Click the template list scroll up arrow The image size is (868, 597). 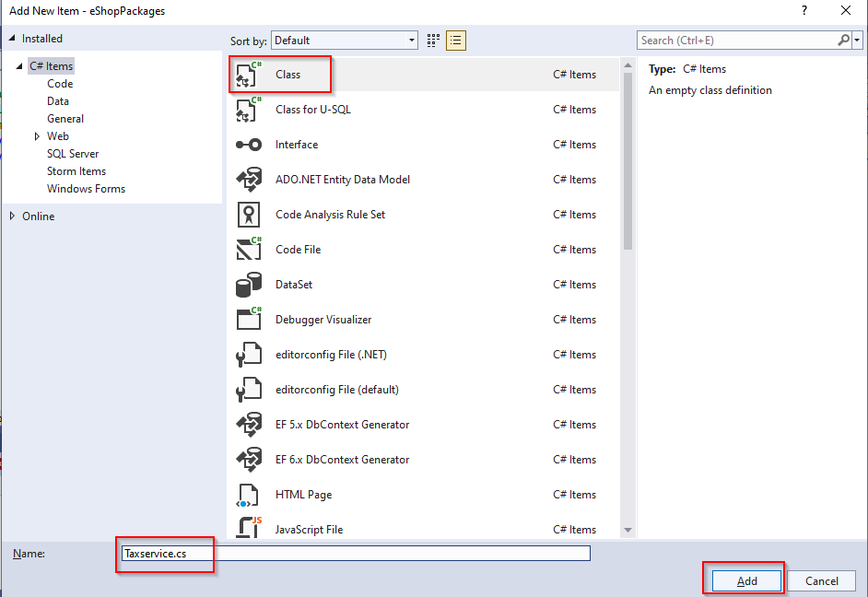[628, 65]
